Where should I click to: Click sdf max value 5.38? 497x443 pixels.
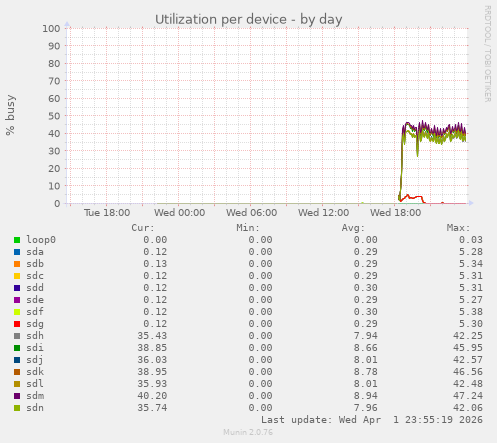tap(471, 312)
